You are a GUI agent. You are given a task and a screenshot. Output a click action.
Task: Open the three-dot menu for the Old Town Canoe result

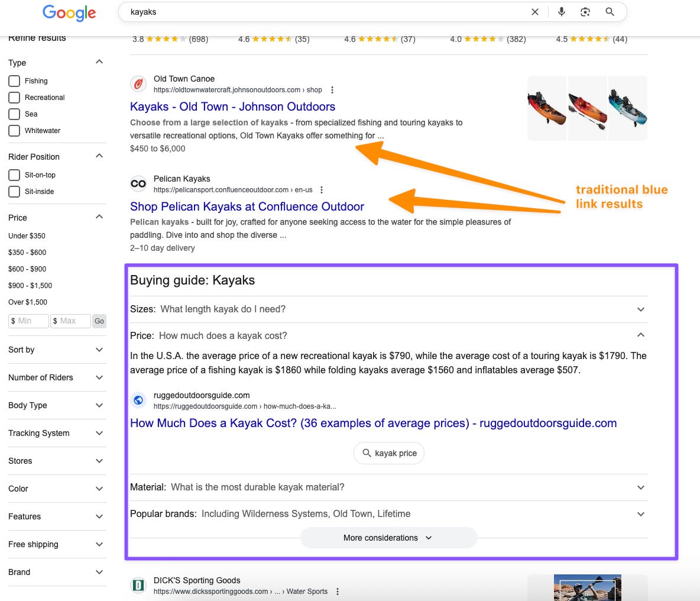(332, 90)
